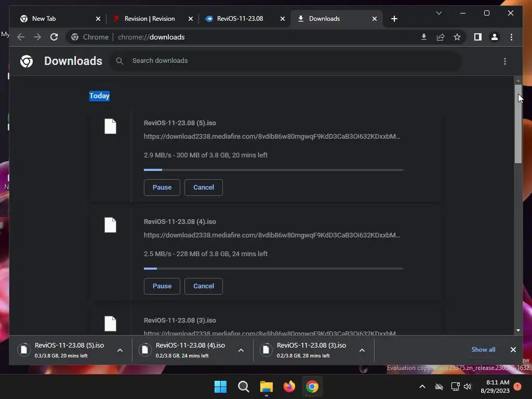
Task: Click the downloads list scrollbar thumb
Action: (518, 124)
